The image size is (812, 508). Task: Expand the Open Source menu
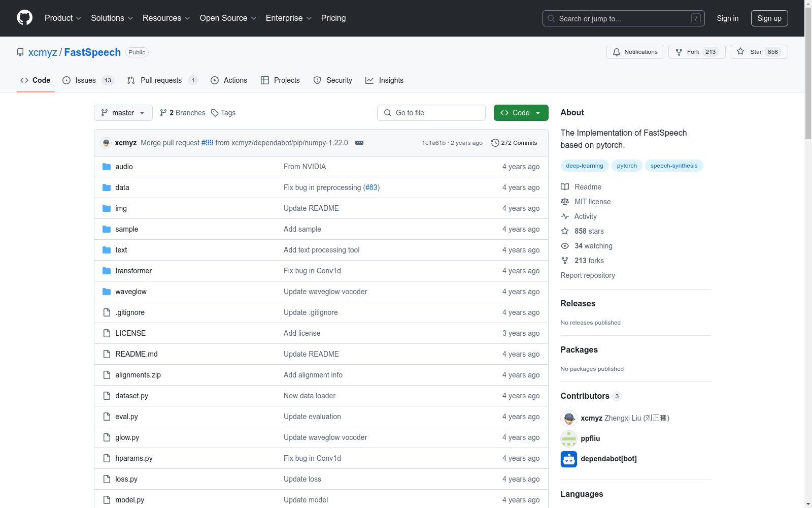pos(228,18)
